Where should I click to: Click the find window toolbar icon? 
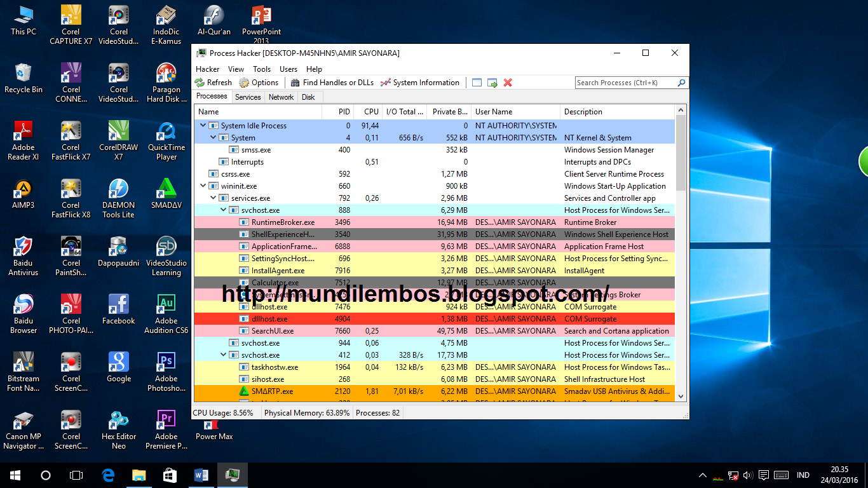[477, 83]
